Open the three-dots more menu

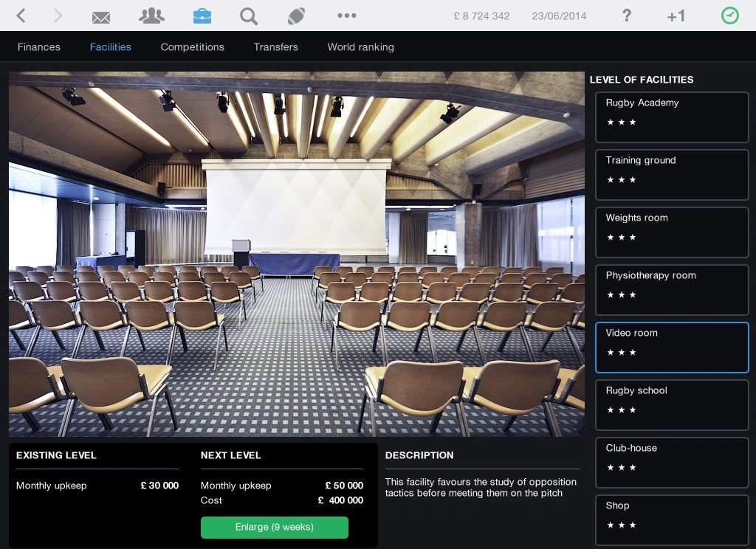(x=346, y=15)
